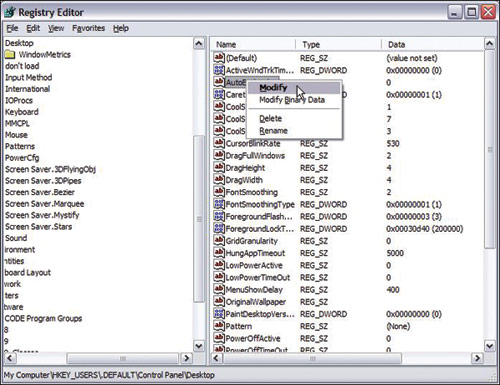Click tree pane scroll up arrow
Viewport: 500px width, 385px height.
coord(199,43)
